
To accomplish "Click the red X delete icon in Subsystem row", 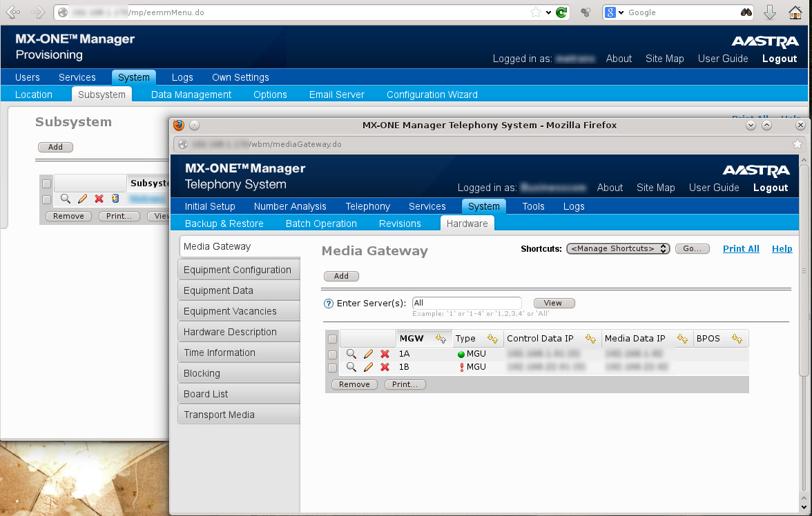I will pos(99,199).
